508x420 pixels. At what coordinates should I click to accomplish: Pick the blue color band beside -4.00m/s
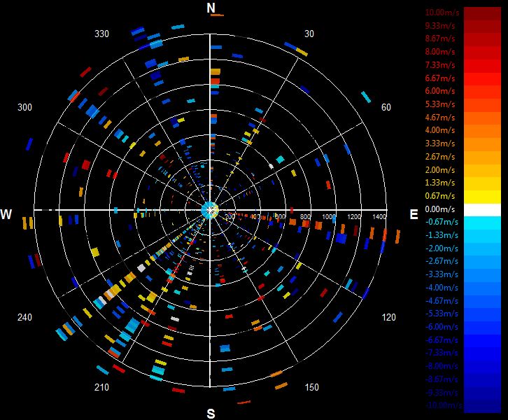[x=482, y=288]
